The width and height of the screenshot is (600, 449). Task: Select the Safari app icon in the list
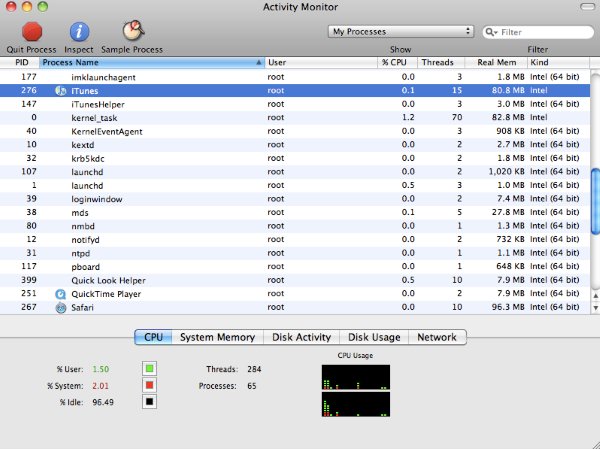click(x=60, y=307)
